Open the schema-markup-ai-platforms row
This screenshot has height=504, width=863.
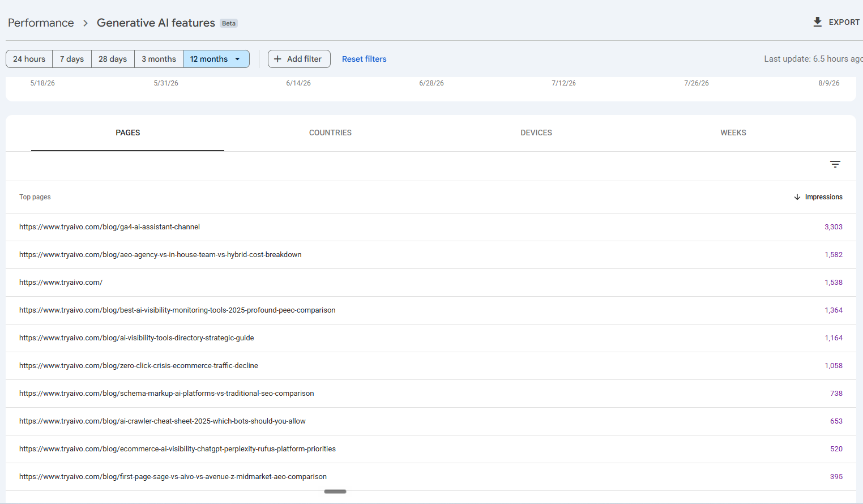pos(431,394)
